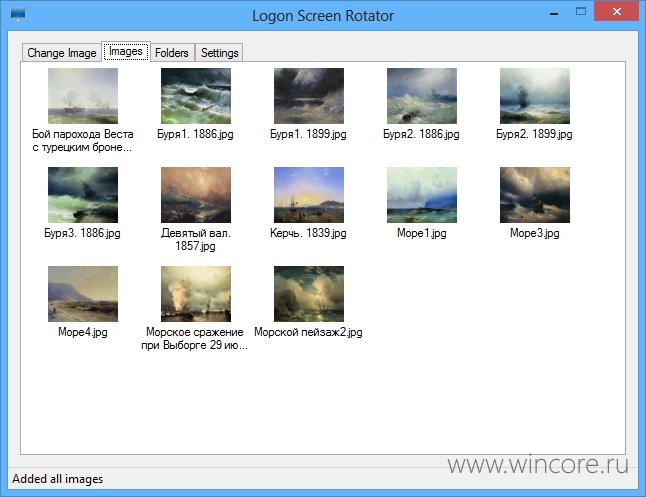Click the Logon Screen Rotator app icon
The image size is (646, 497).
pyautogui.click(x=18, y=15)
